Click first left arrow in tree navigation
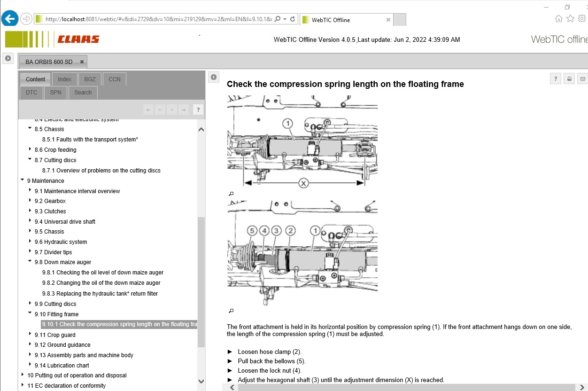Image resolution: width=588 pixels, height=391 pixels. 148,109
